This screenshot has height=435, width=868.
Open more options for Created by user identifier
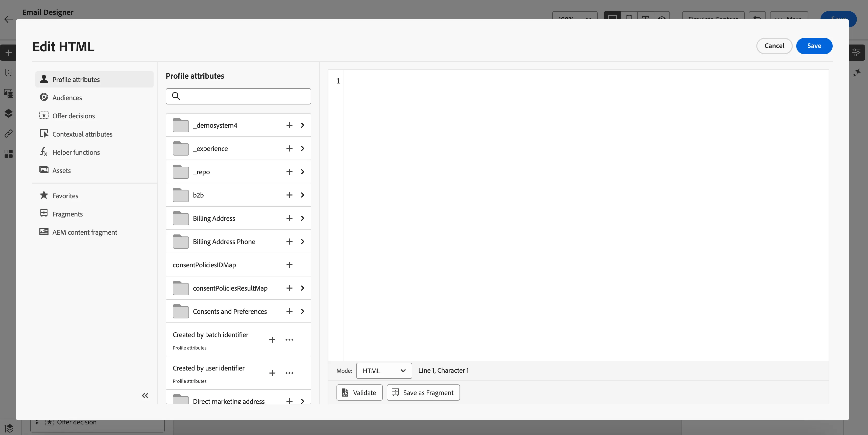290,373
